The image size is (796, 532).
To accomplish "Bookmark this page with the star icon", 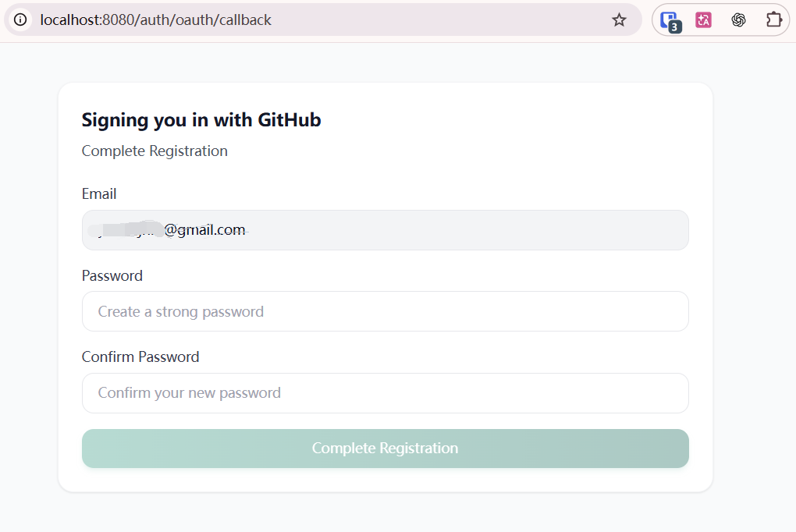I will pos(619,20).
